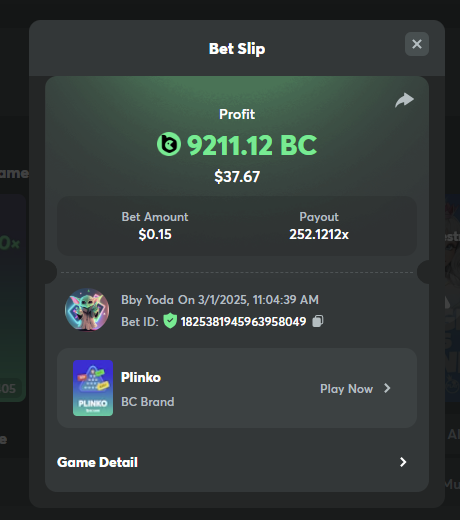460x520 pixels.
Task: Click the Plinko game title
Action: [141, 377]
